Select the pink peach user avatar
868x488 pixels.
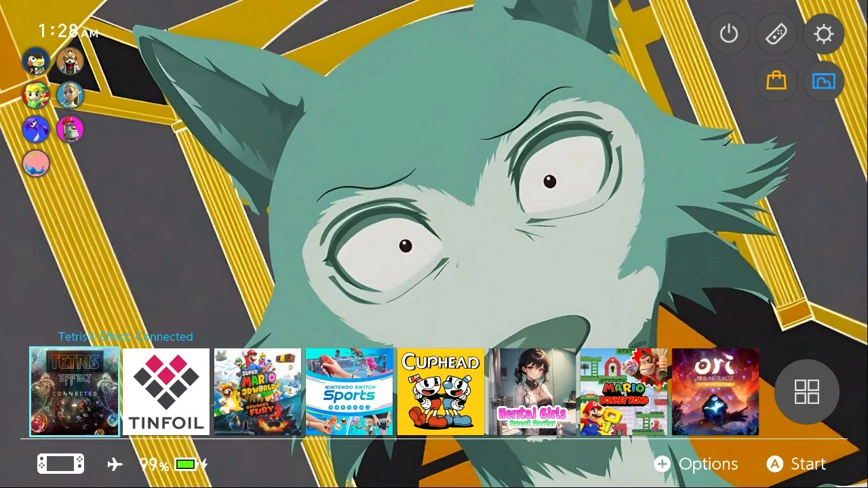click(x=36, y=163)
